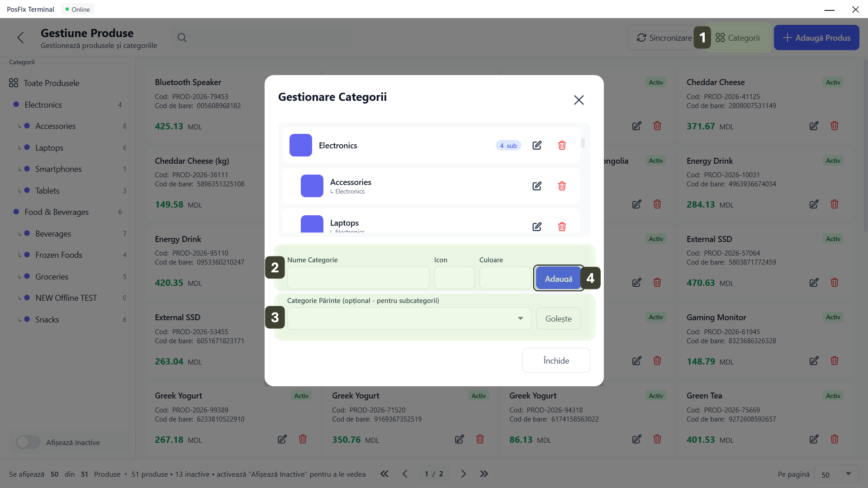Open the Categorie Părinte dropdown
Screen dimensions: 868x488
408,318
